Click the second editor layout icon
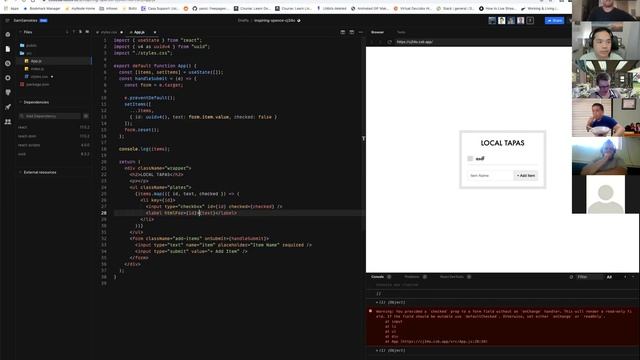This screenshot has height=360, width=640. coord(351,32)
